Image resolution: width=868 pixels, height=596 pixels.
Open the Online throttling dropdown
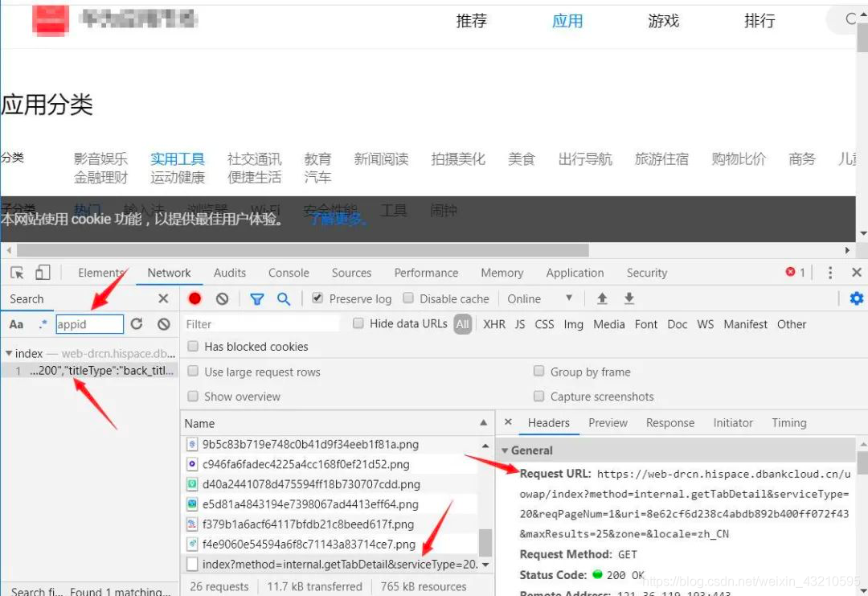(x=540, y=298)
